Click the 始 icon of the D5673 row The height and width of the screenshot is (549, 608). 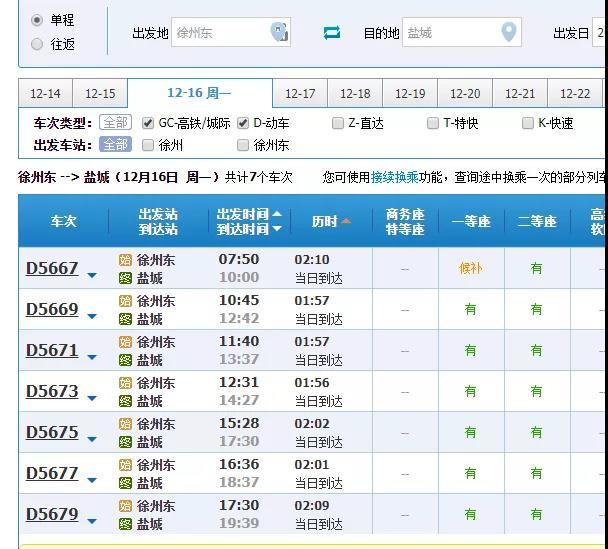[125, 383]
